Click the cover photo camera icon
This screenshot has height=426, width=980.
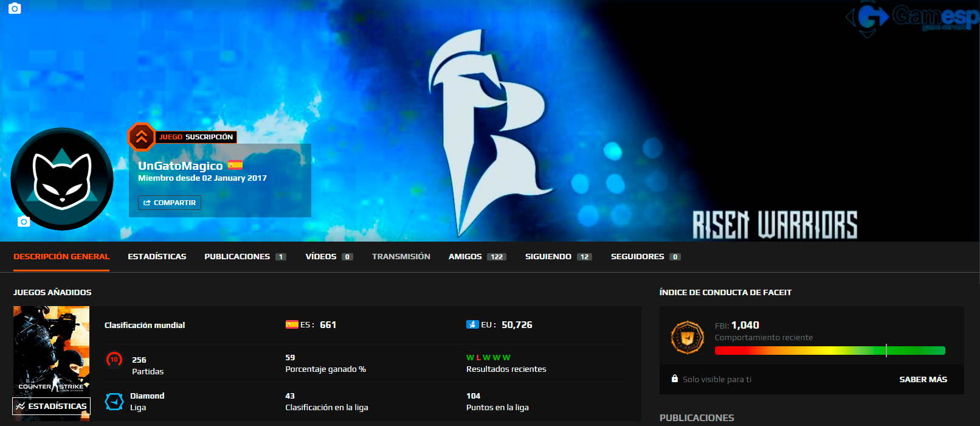pyautogui.click(x=15, y=9)
